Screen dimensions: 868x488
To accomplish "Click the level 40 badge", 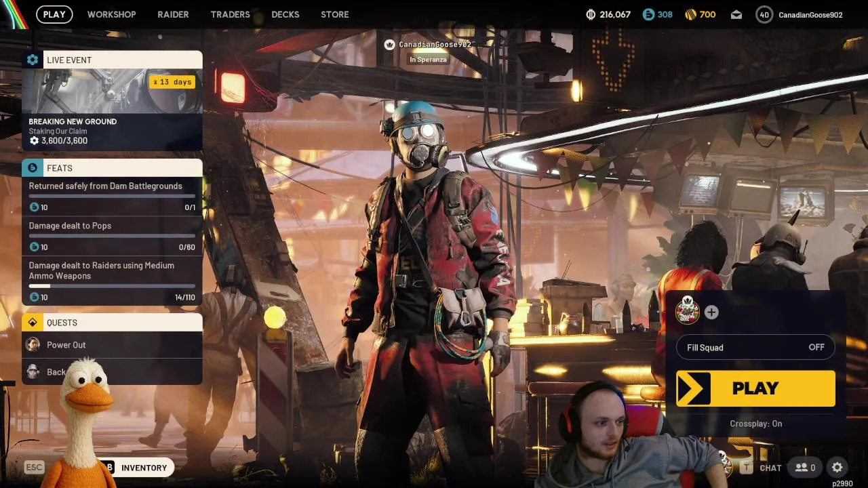I will point(764,14).
